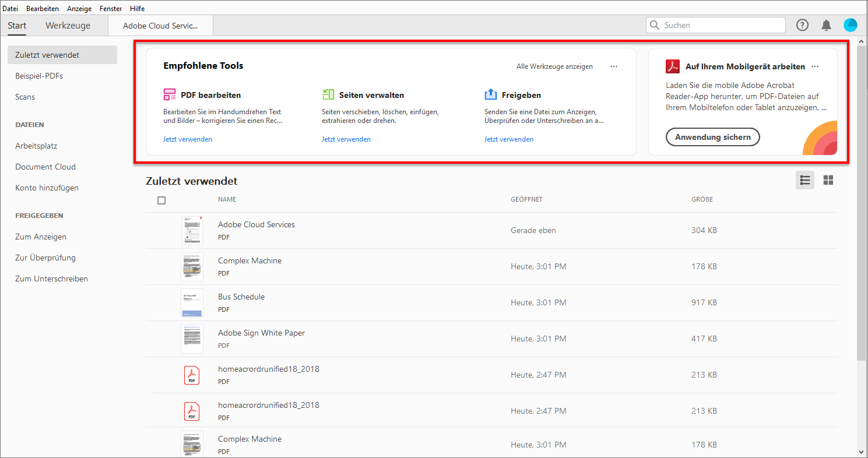Open the user profile avatar

point(850,24)
